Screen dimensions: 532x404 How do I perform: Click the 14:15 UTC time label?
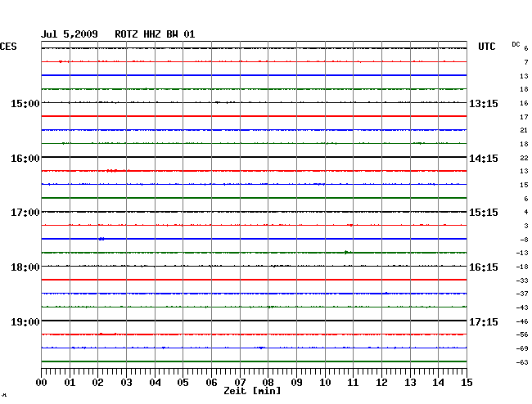tap(484, 159)
